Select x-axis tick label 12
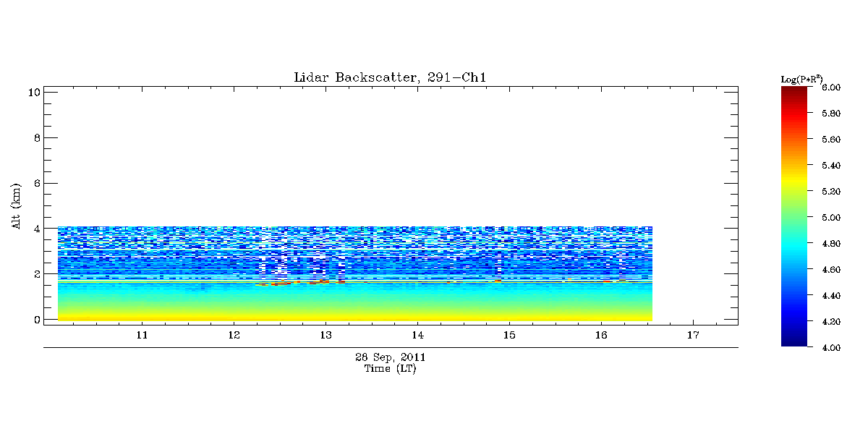This screenshot has width=868, height=434. click(234, 336)
